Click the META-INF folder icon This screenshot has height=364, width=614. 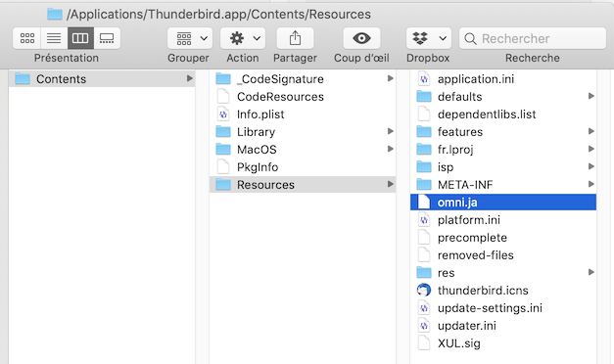424,184
